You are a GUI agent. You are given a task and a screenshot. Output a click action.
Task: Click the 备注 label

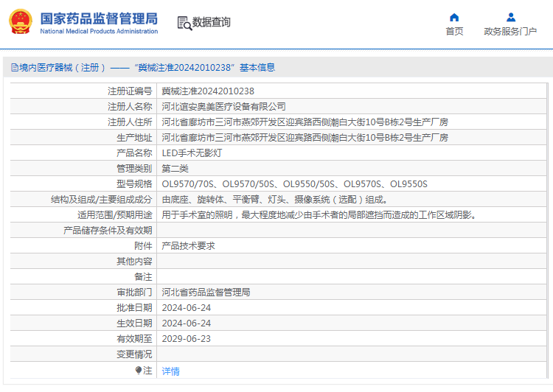click(x=143, y=277)
